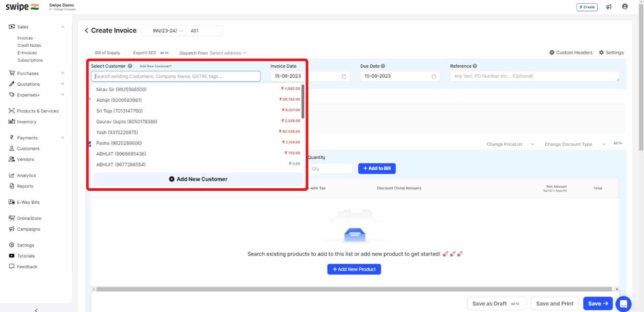Viewport: 644px width, 312px height.
Task: Toggle the Export/ SEZ option
Action: (128, 53)
